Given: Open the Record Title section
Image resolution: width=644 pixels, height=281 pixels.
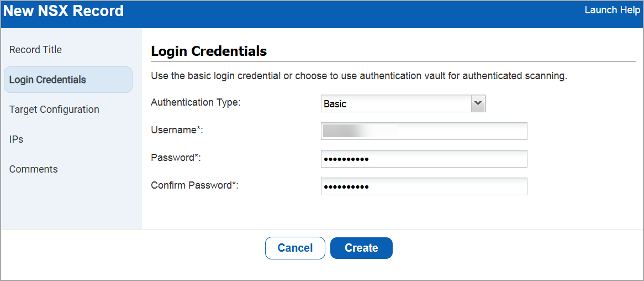Looking at the screenshot, I should coord(35,50).
